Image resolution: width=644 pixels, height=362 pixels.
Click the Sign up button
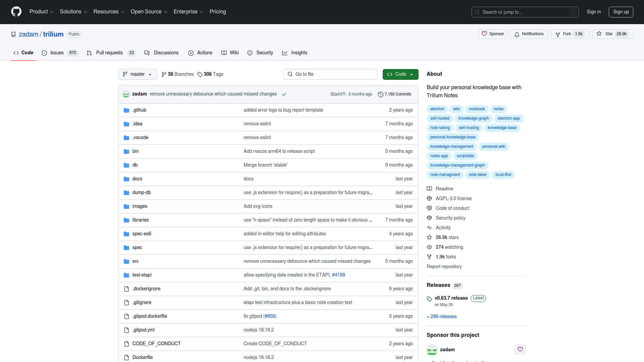tap(621, 12)
